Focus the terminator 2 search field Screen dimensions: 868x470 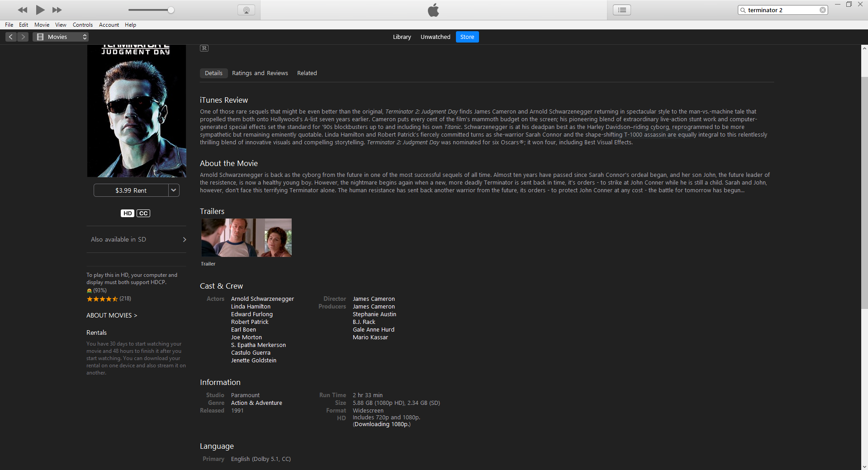pyautogui.click(x=783, y=10)
